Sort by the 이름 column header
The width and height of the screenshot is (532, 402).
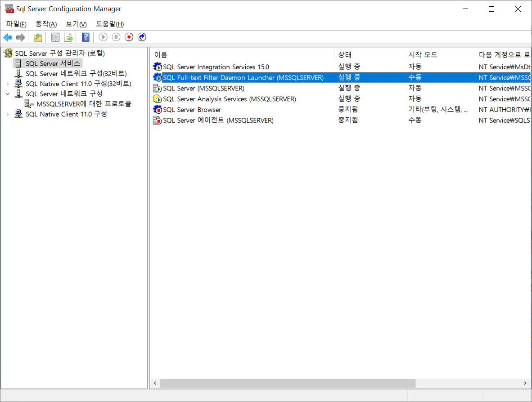point(243,54)
